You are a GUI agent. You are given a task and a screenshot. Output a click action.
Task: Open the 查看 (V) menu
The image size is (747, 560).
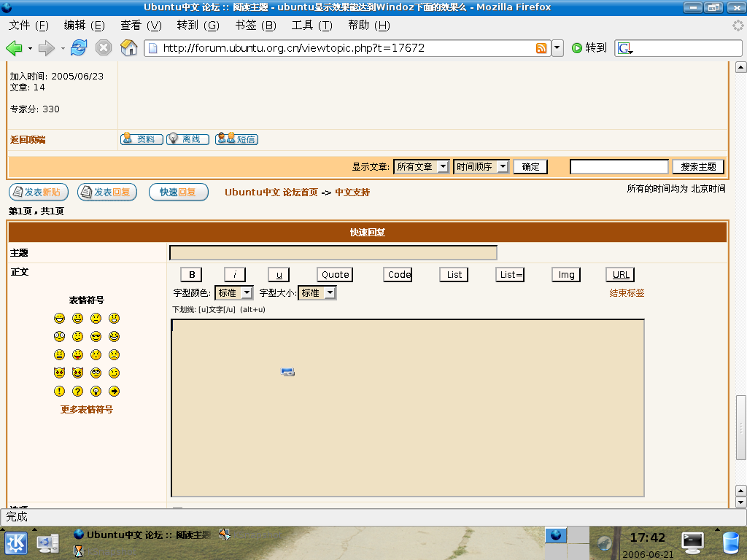point(141,26)
